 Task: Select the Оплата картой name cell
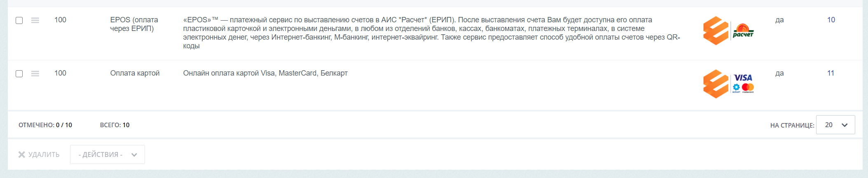(135, 73)
